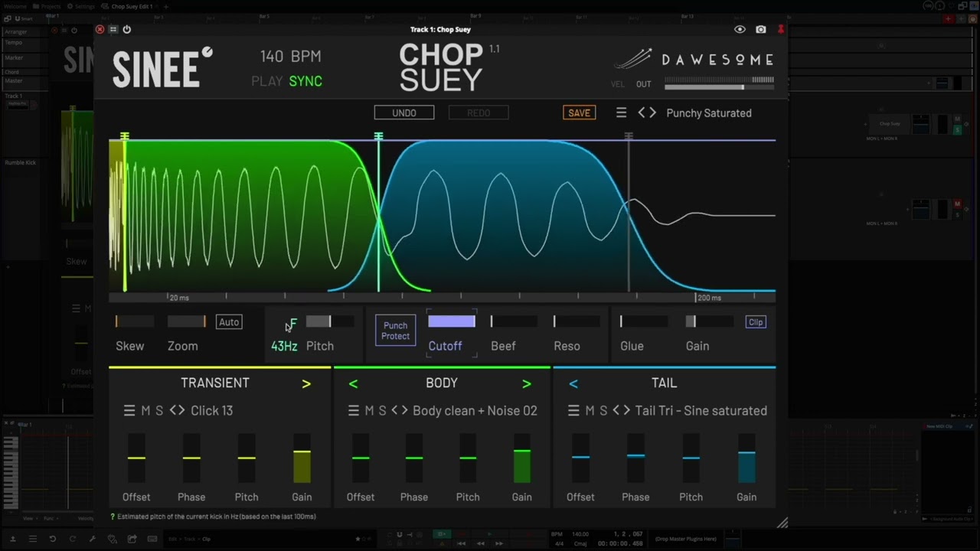Viewport: 980px width, 551px height.
Task: Open the Punchy Saturated preset name
Action: click(709, 112)
